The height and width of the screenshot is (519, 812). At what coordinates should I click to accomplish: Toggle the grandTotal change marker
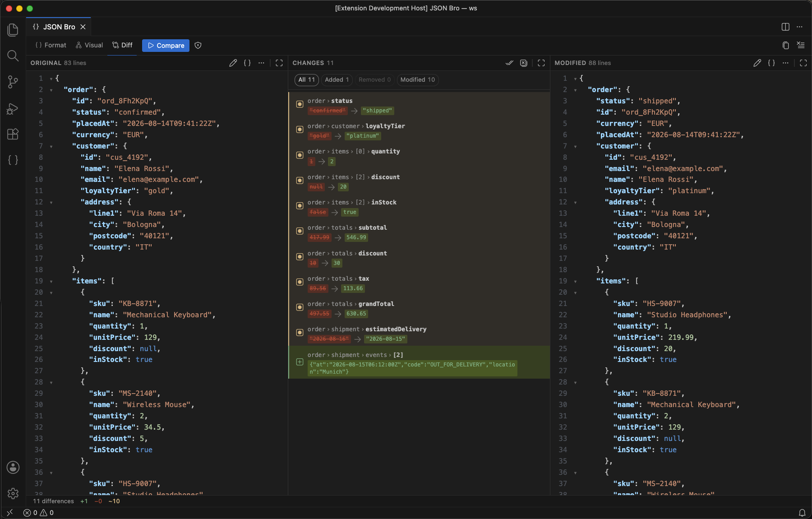click(x=300, y=307)
